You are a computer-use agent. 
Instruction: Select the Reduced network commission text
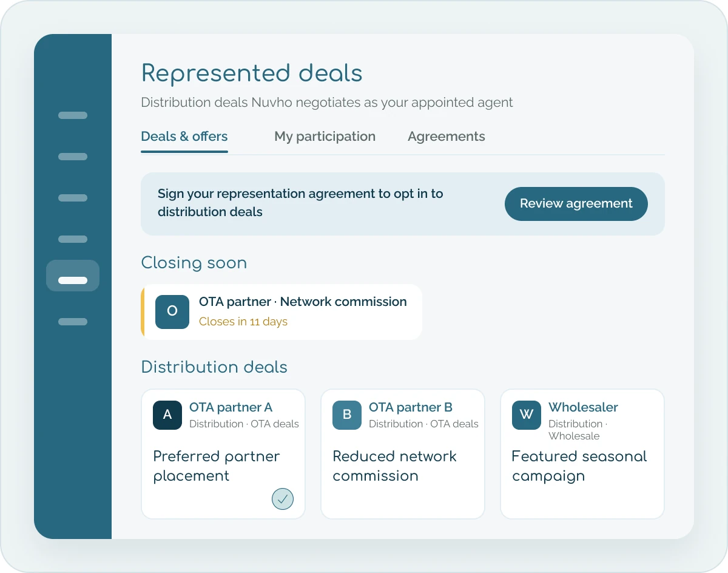394,466
